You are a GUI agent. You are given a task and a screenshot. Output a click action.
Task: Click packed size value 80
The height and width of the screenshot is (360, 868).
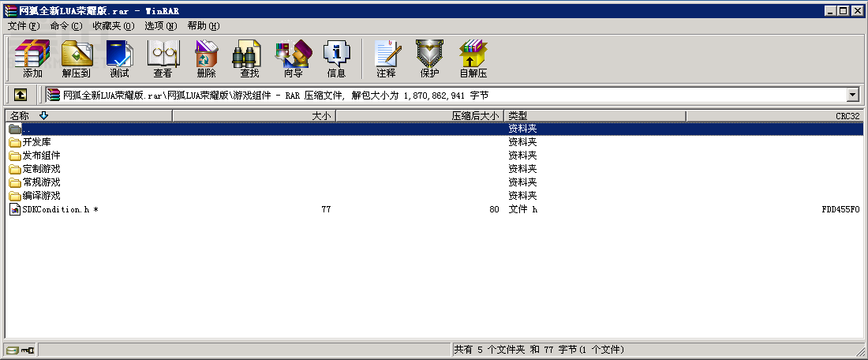point(494,209)
